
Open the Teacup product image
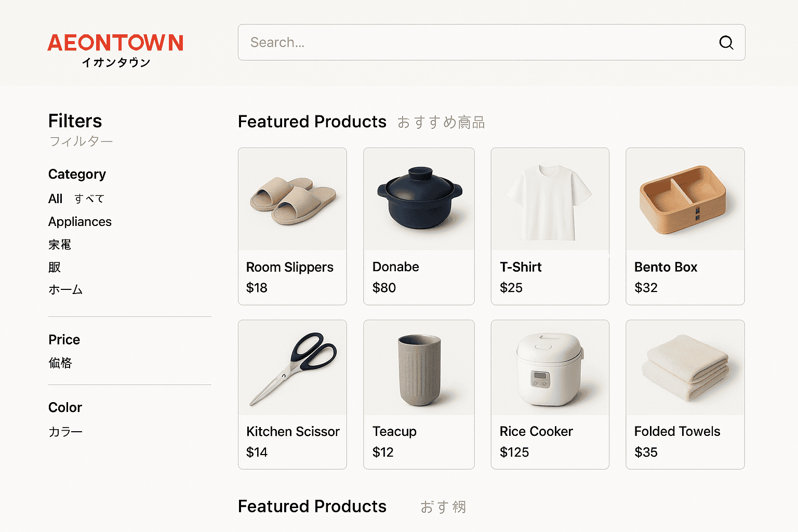[x=419, y=368]
